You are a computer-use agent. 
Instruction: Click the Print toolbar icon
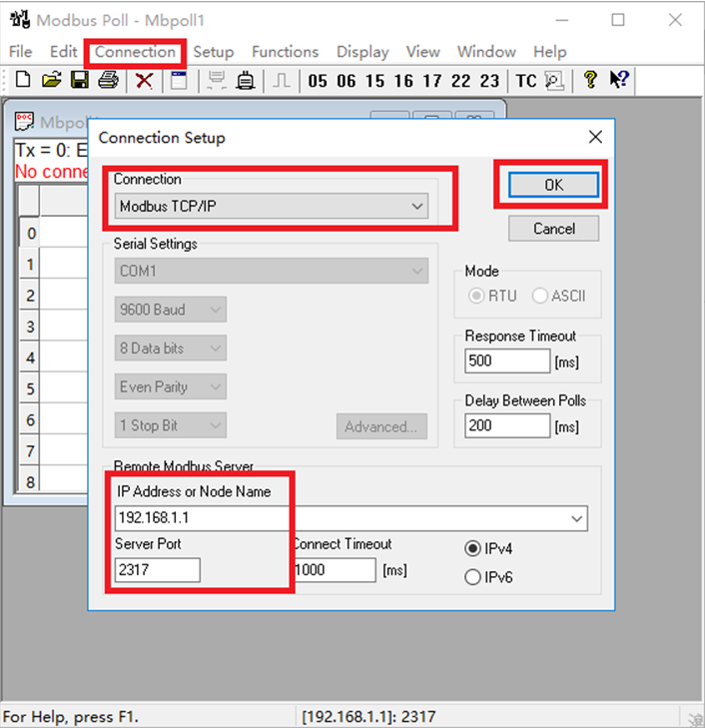(x=108, y=81)
